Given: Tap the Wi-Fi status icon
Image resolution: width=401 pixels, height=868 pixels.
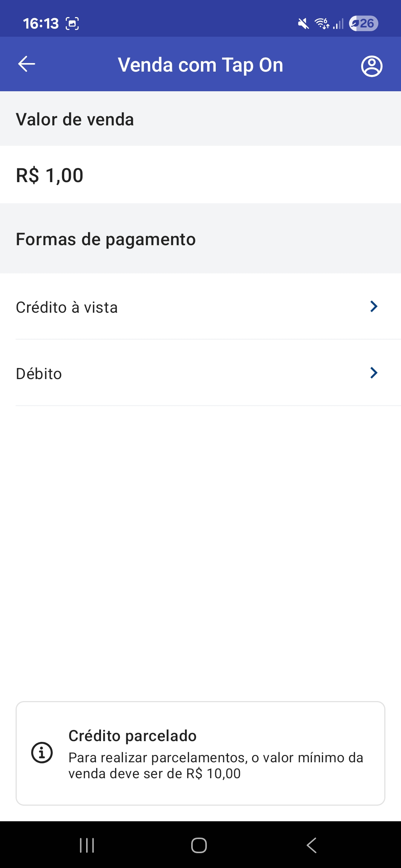Looking at the screenshot, I should [322, 24].
